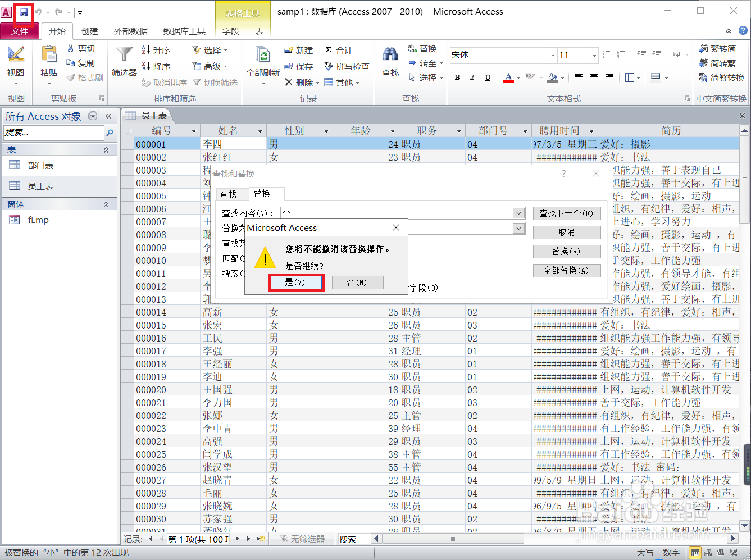Pick font color red A swatch

point(508,78)
